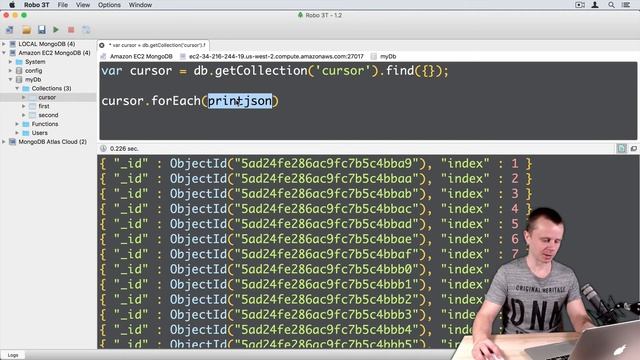The width and height of the screenshot is (640, 360).
Task: Expand LOCAL MongoDB (4) connection
Action: (4, 44)
